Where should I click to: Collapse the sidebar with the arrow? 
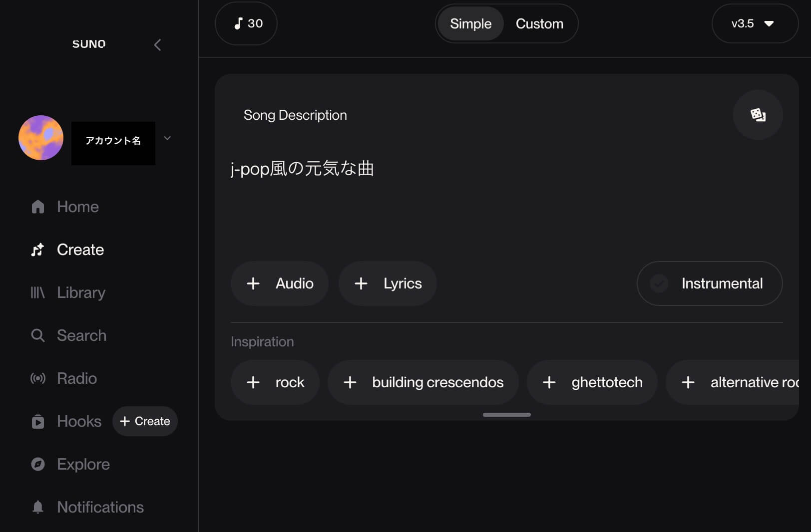point(157,45)
